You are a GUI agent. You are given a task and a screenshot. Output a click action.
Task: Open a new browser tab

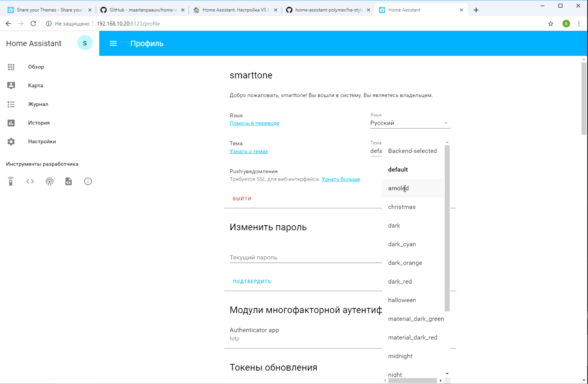coord(476,10)
